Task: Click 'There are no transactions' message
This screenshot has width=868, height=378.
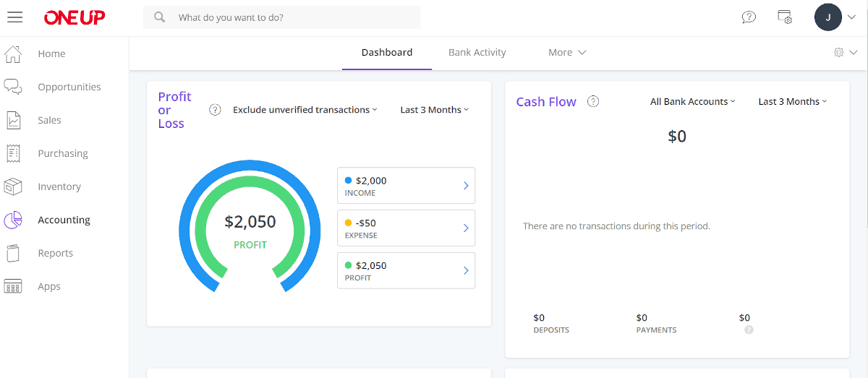Action: (x=616, y=226)
